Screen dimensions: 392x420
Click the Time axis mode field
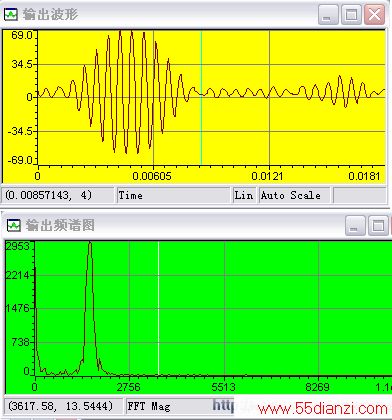[173, 195]
